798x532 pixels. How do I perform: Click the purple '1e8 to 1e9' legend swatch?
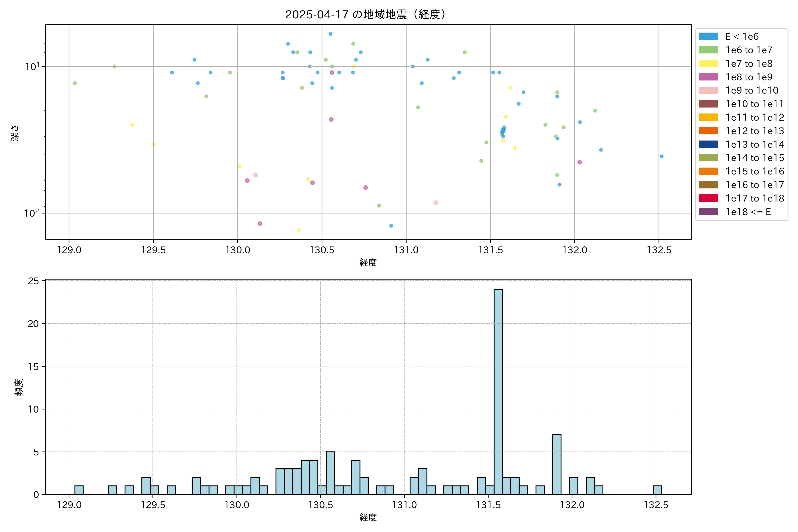[x=708, y=77]
